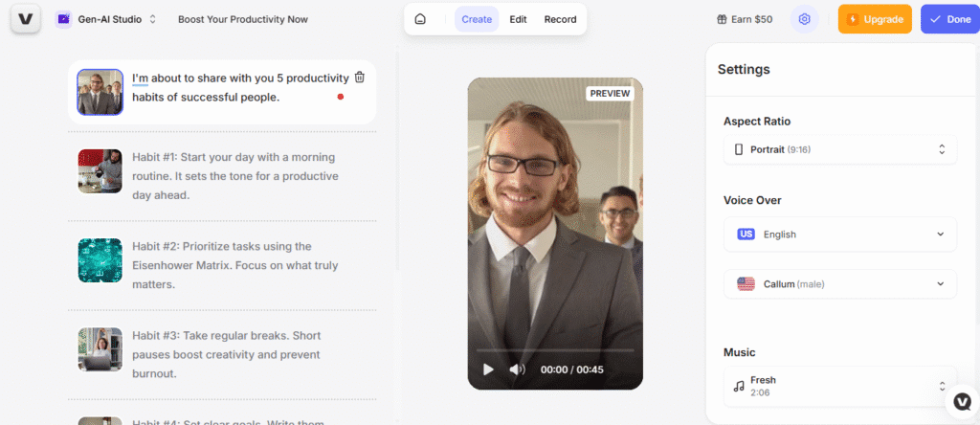
Task: Select the Habit #2 teal matrix thumbnail
Action: tap(100, 260)
